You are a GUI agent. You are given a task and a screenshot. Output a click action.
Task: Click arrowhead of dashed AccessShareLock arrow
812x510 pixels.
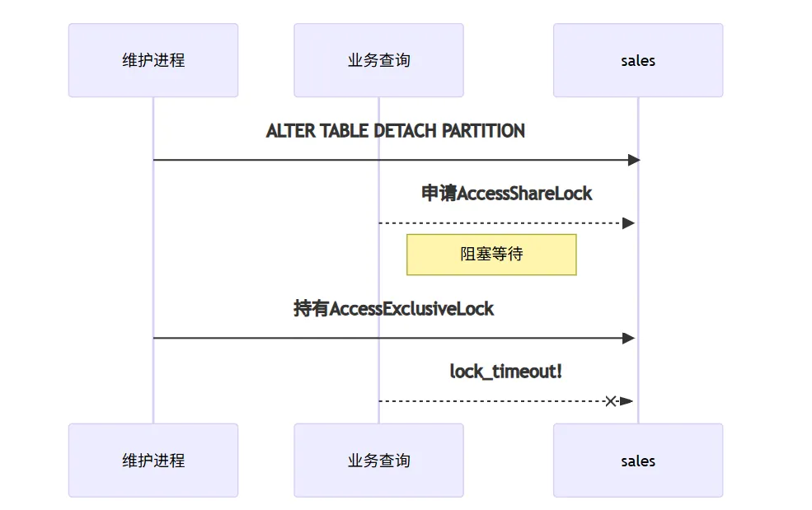629,223
